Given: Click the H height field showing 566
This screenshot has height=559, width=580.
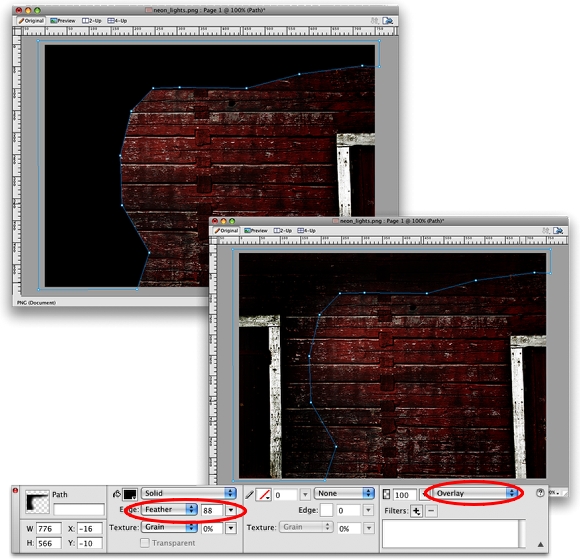Looking at the screenshot, I should tap(49, 543).
